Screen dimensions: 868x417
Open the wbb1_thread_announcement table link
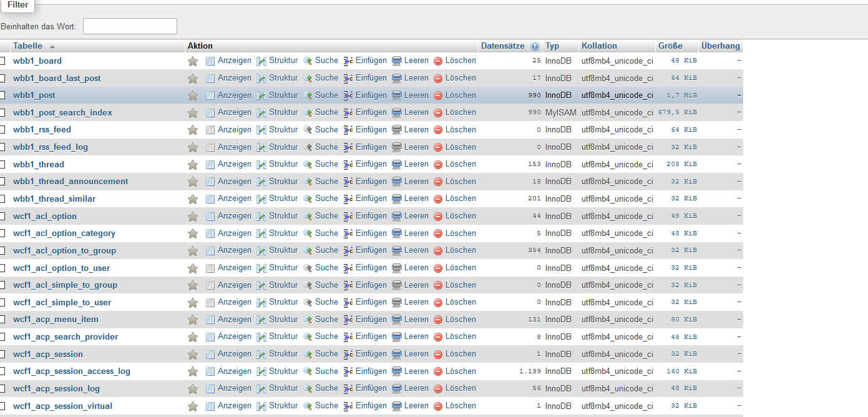[71, 182]
